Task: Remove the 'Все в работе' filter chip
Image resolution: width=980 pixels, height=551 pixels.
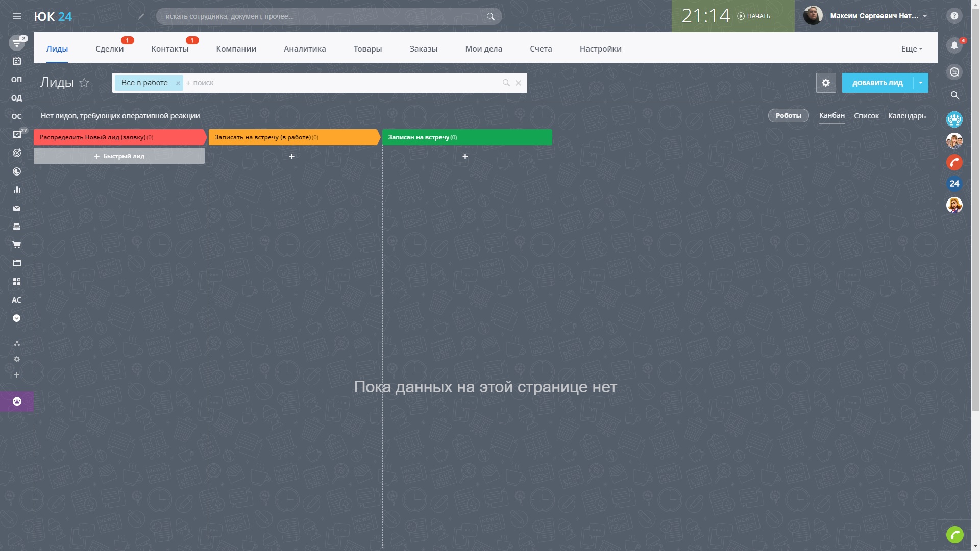Action: (x=178, y=83)
